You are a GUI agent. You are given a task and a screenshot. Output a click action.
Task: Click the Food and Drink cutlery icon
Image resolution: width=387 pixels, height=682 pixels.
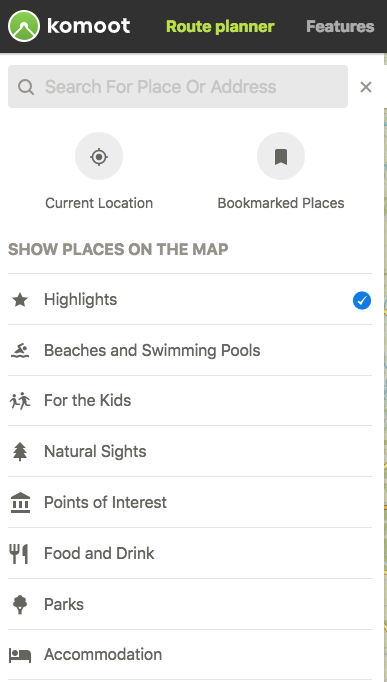click(19, 553)
